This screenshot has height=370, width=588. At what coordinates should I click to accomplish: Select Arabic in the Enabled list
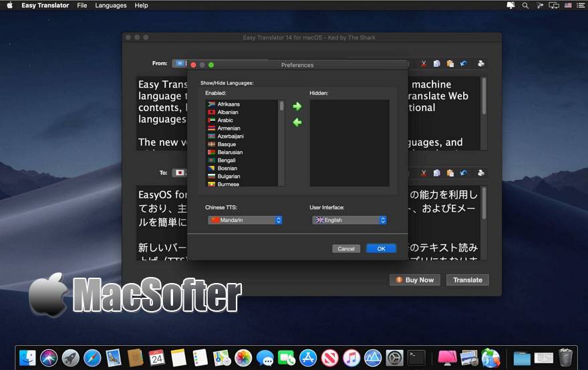tap(243, 120)
